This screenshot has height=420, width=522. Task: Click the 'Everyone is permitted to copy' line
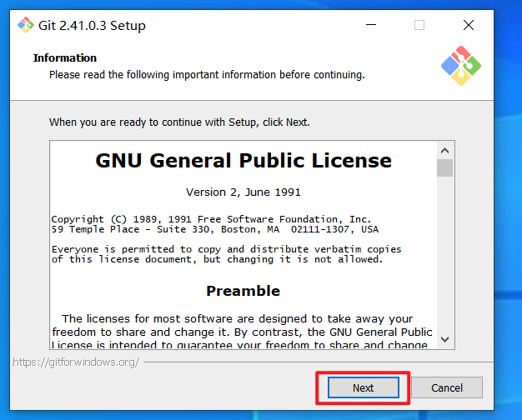[226, 249]
